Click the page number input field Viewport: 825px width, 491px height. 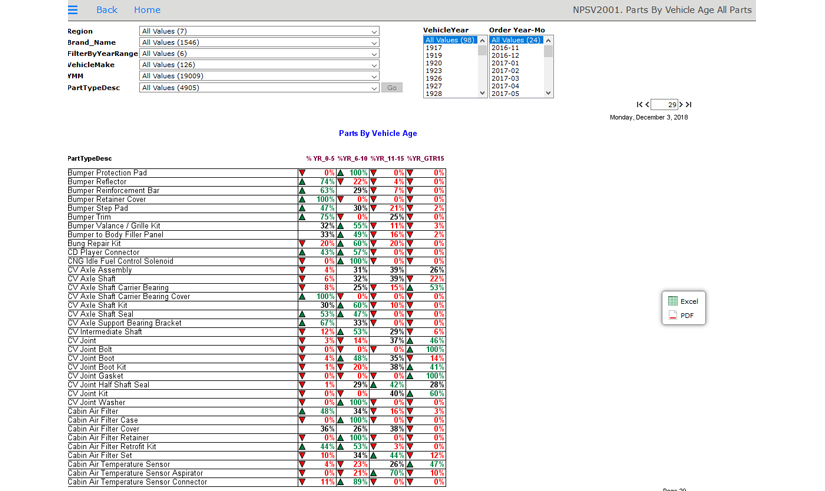coord(664,105)
